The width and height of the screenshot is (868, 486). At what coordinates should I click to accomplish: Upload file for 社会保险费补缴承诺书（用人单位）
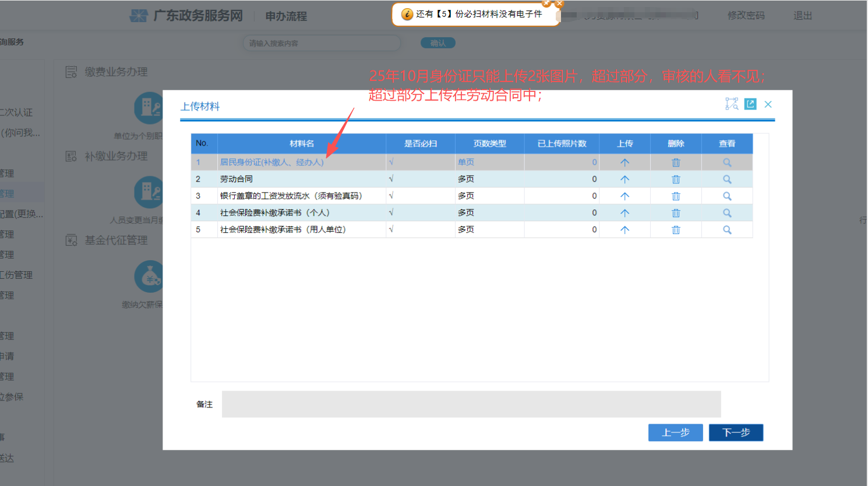tap(624, 230)
